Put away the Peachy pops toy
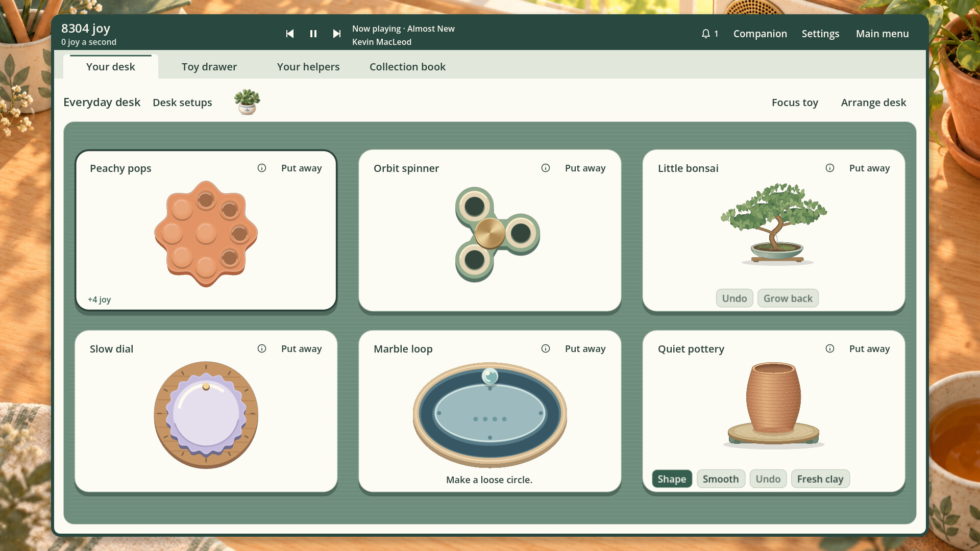 pyautogui.click(x=301, y=168)
